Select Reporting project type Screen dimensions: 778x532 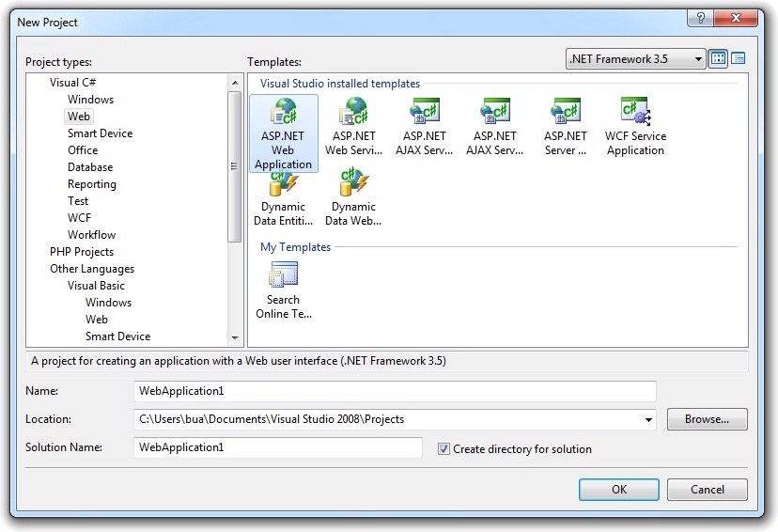coord(92,184)
